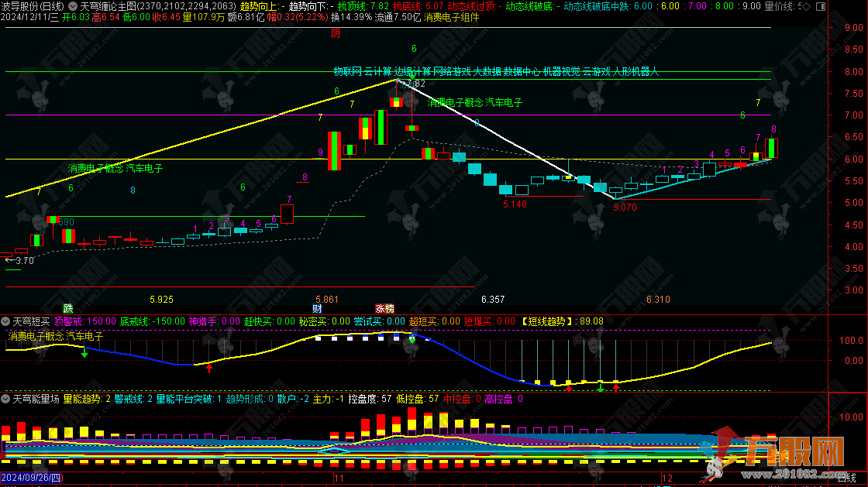Viewport: 868px width, 487px height.
Task: Click the 趋势形成: 0 value
Action: (250, 399)
